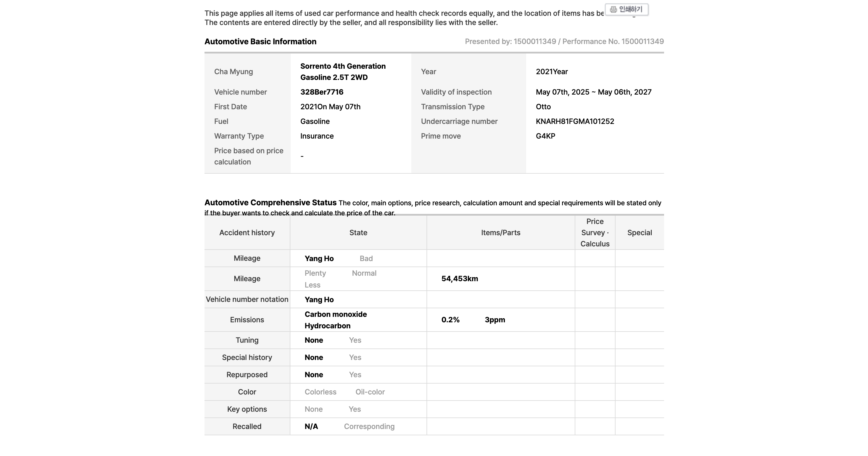Click the Items/Parts column header
The image size is (868, 456).
[x=501, y=233]
